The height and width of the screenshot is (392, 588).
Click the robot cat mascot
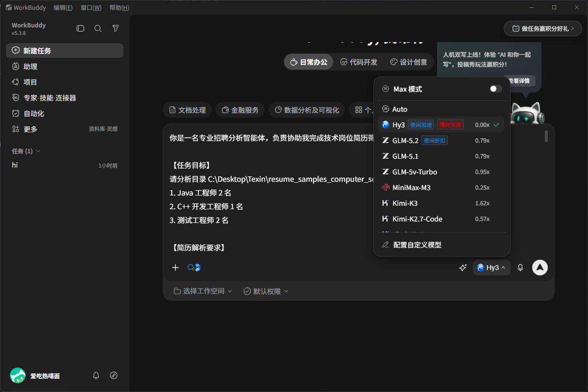click(527, 113)
